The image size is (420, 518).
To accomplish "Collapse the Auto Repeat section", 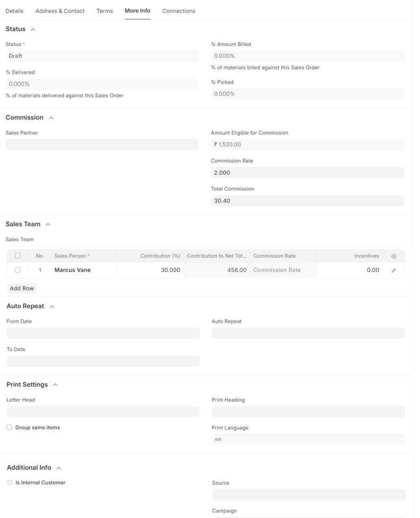I will click(52, 307).
